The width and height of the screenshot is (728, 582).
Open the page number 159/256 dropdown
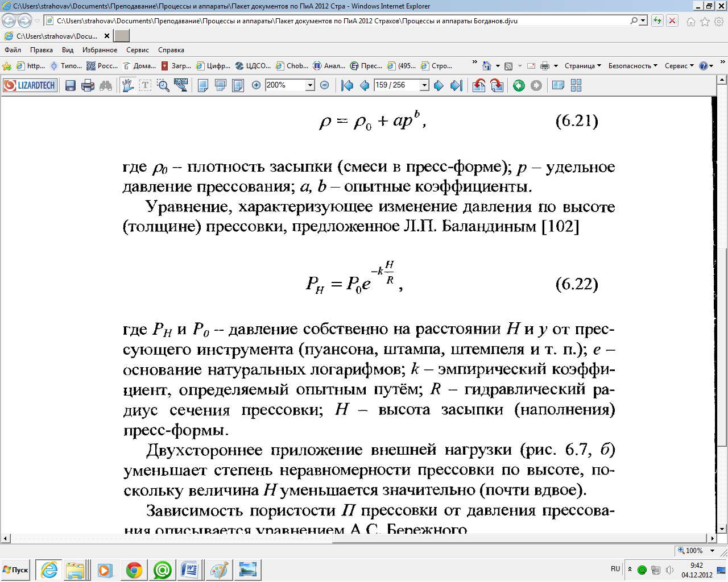(x=424, y=85)
